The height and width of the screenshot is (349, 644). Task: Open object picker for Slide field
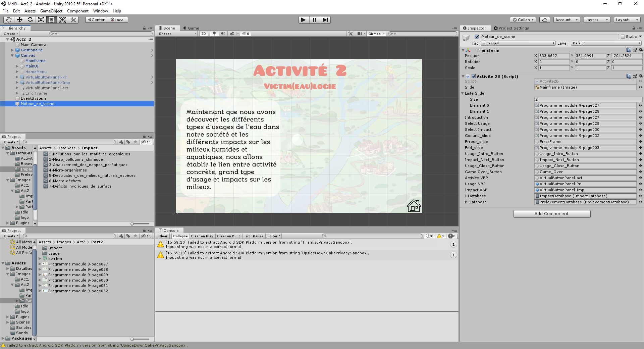[x=640, y=87]
